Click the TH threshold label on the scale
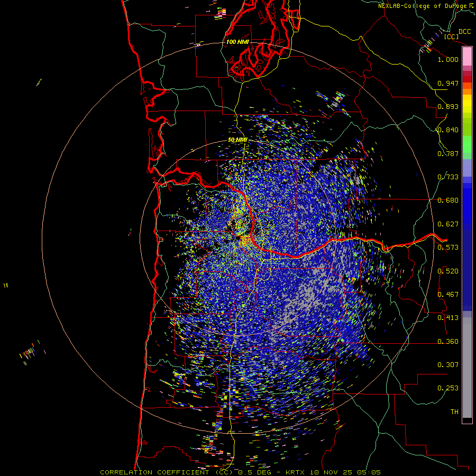This screenshot has height=476, width=476. pos(454,412)
